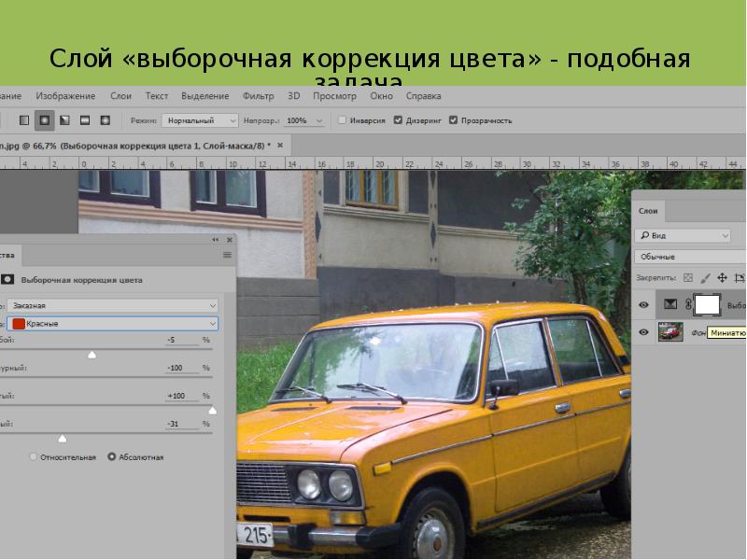
Task: Select the radial gradient icon
Action: [x=44, y=120]
